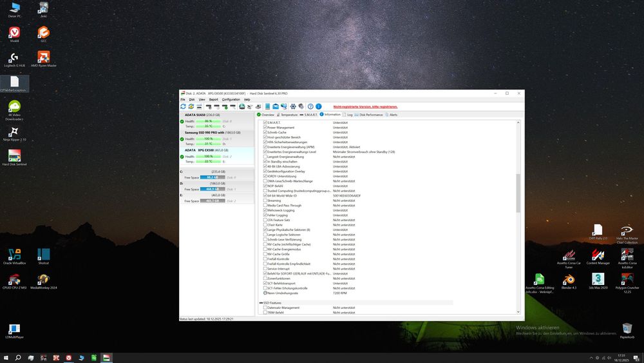Click ADATA SU650 health bar showing 86 %
The image size is (644, 363).
(208, 121)
